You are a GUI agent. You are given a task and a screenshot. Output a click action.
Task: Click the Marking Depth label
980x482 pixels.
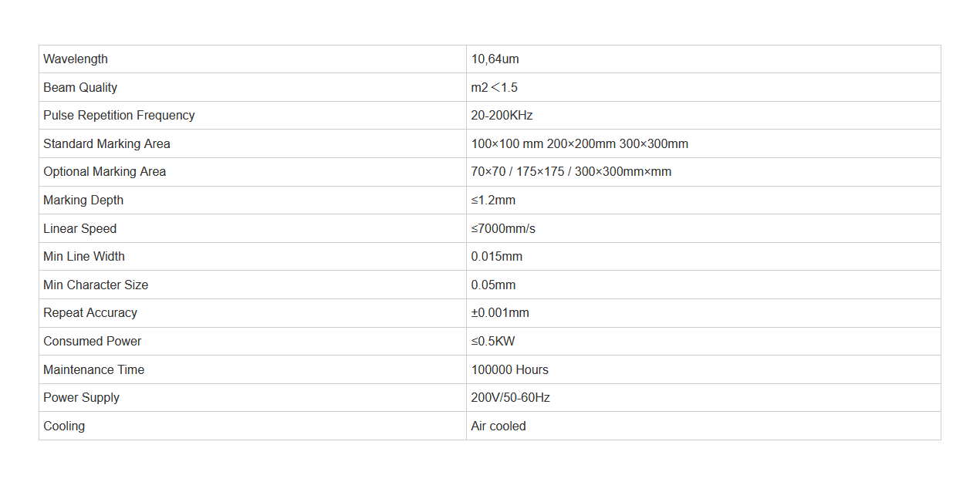(x=83, y=201)
